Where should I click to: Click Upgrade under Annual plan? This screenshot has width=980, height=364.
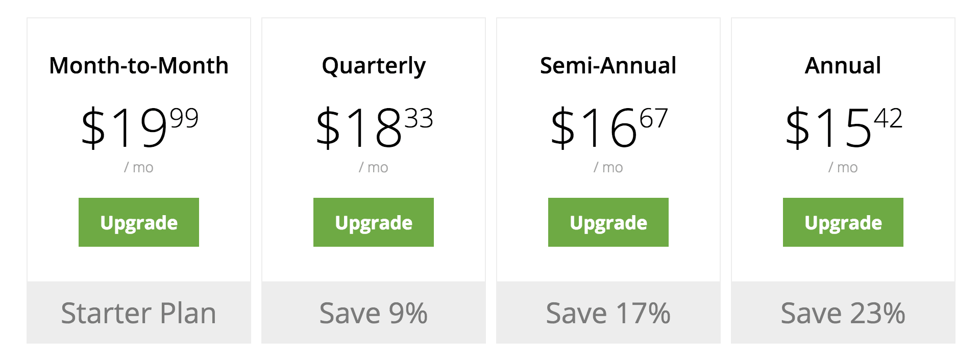pyautogui.click(x=843, y=222)
